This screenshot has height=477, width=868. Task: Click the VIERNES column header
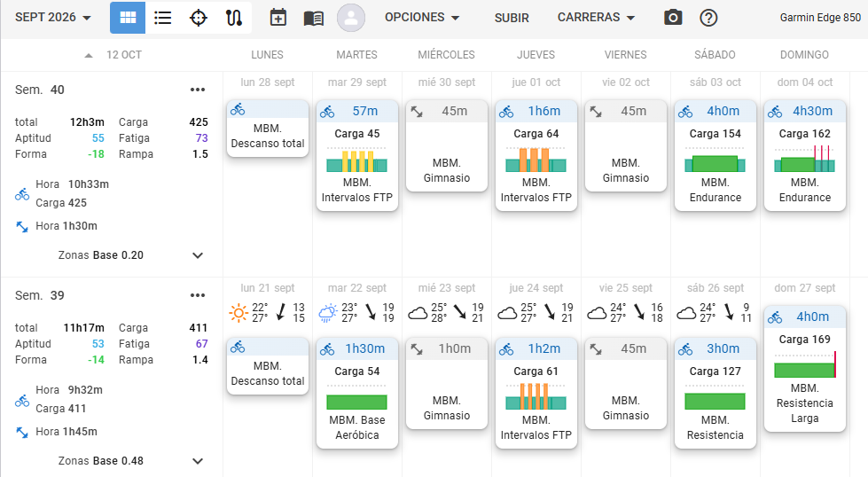pos(626,55)
